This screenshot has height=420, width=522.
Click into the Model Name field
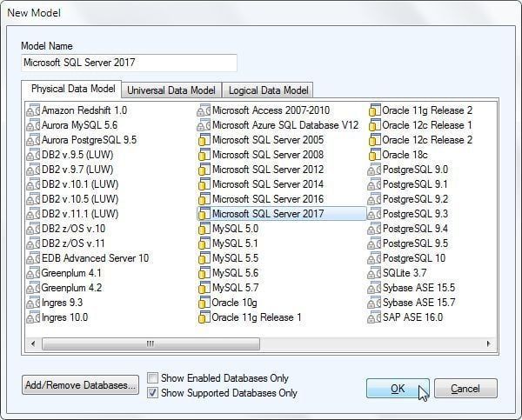coord(129,63)
